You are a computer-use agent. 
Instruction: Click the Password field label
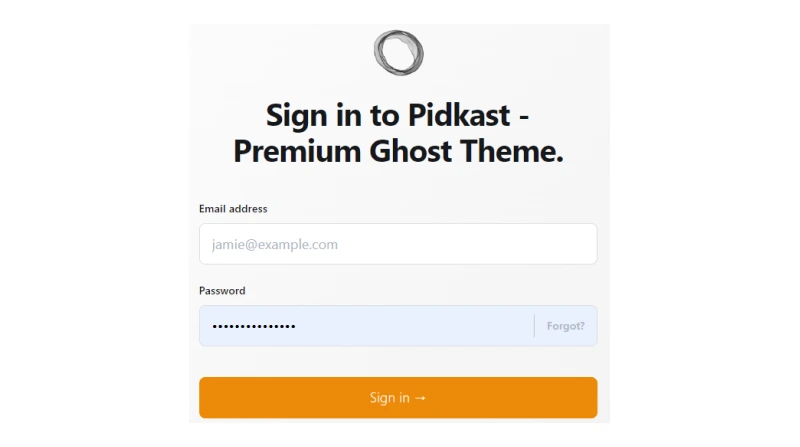coord(222,291)
